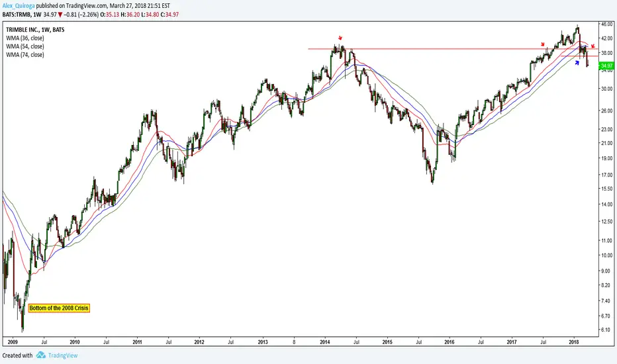Click the 6.70 price axis label
This screenshot has width=617, height=364.
click(x=607, y=316)
